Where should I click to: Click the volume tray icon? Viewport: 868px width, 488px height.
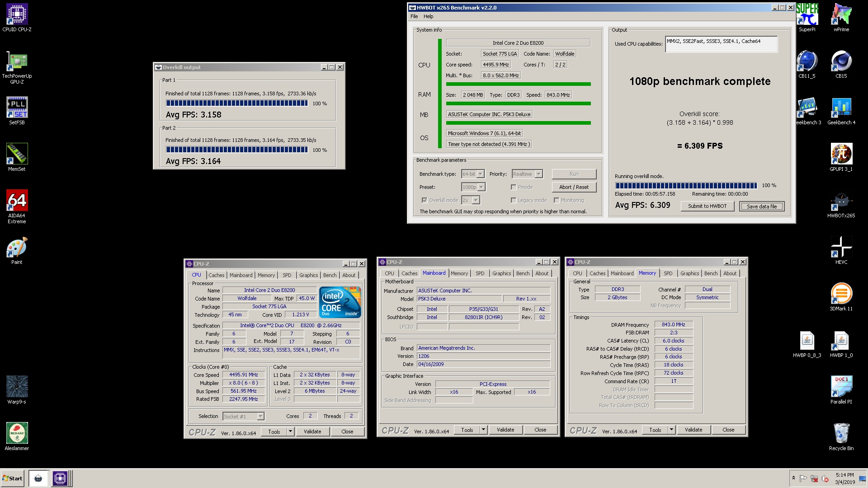(824, 479)
